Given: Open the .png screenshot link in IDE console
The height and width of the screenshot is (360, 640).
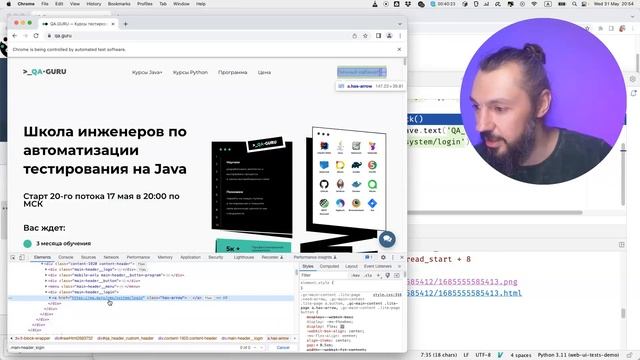Looking at the screenshot, I should pos(462,282).
